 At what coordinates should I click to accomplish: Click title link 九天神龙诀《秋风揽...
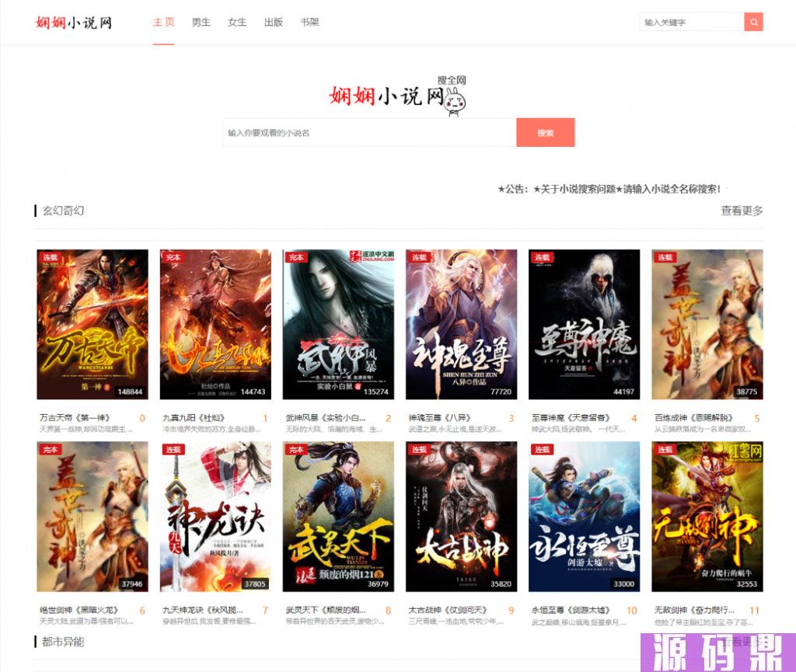203,610
